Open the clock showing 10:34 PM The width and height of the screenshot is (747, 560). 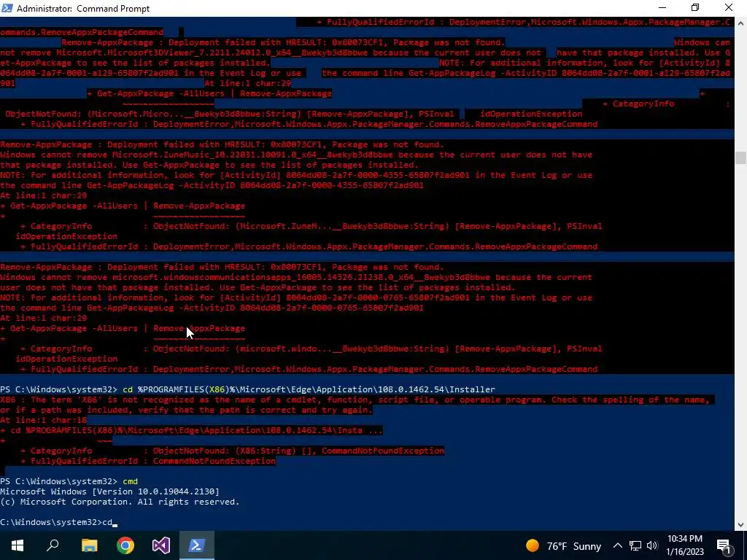point(684,539)
